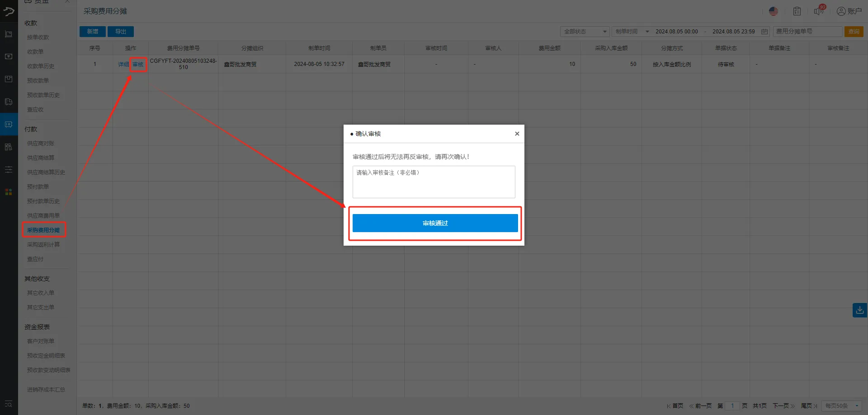The height and width of the screenshot is (415, 868).
Task: Switch to the 供应商对账 menu item
Action: coord(40,143)
